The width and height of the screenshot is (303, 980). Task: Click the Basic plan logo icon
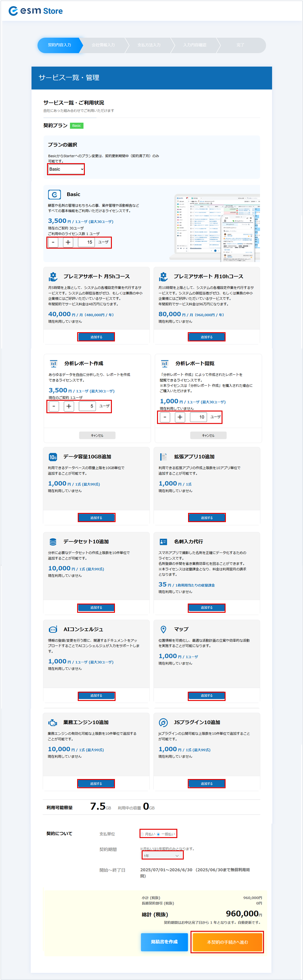(x=54, y=195)
